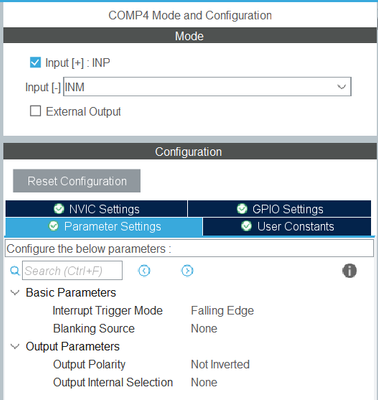Collapse the Output Parameters section
The width and height of the screenshot is (378, 400).
pyautogui.click(x=15, y=346)
